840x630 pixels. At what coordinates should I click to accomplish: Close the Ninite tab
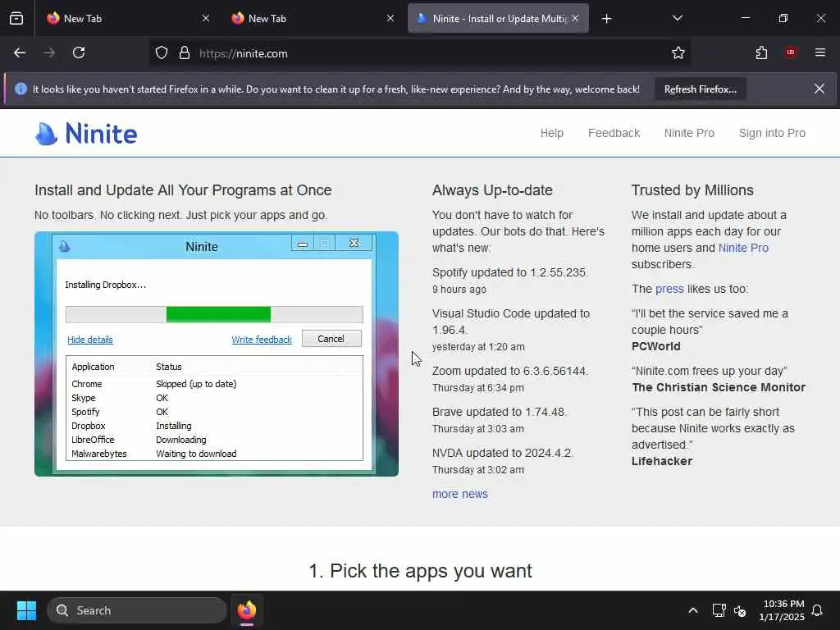(x=575, y=18)
